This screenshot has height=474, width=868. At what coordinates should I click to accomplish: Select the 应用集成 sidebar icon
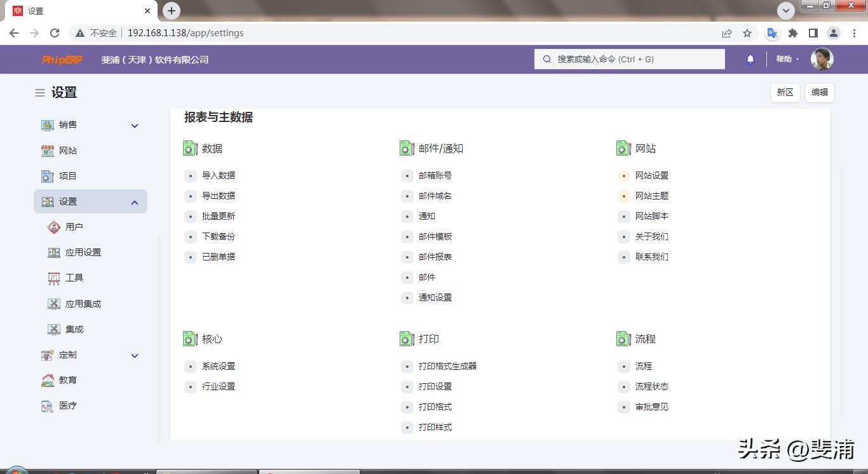(54, 303)
